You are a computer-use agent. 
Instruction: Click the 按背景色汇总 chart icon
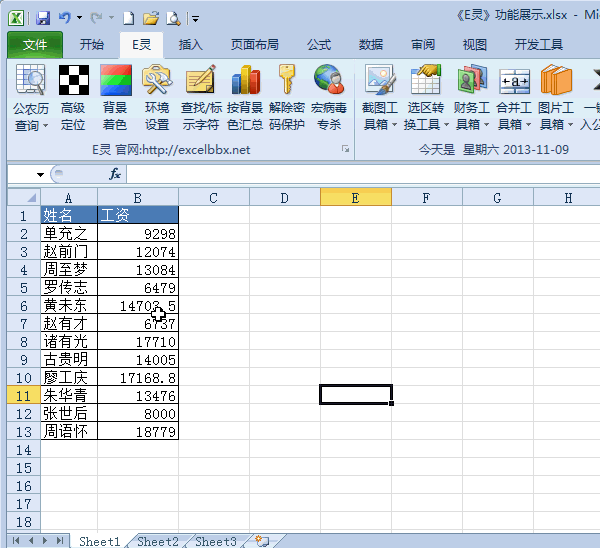pos(244,81)
